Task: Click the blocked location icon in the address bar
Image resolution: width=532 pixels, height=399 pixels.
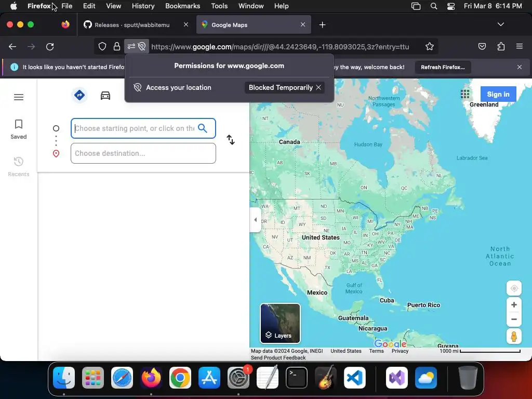Action: click(x=142, y=47)
